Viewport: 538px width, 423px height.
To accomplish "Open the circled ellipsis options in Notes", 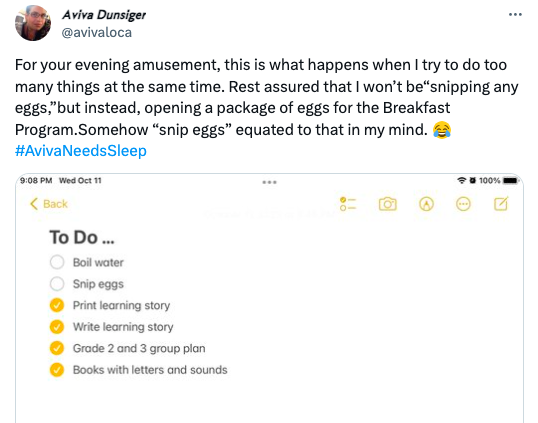I will click(x=463, y=204).
